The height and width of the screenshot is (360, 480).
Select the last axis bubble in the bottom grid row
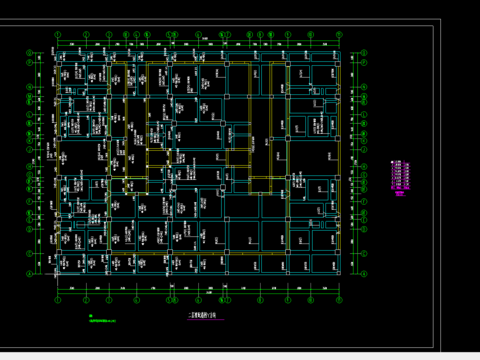tap(339, 300)
